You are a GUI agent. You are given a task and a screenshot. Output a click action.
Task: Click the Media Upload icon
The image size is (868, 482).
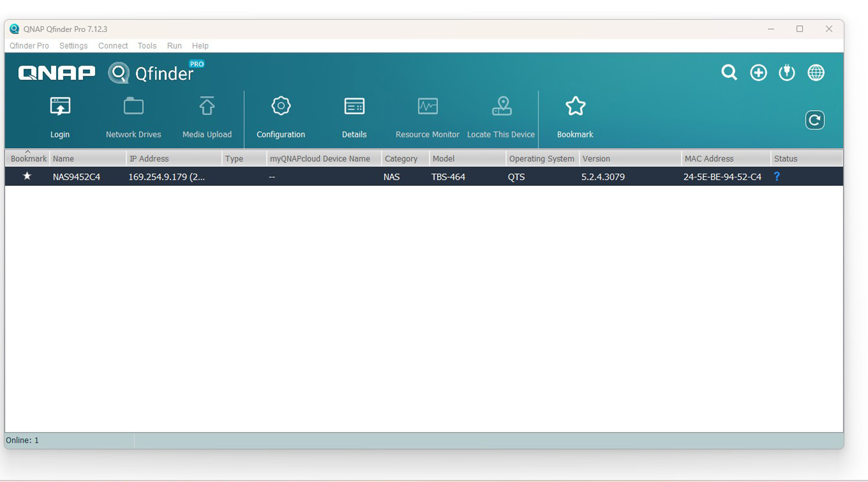click(x=207, y=107)
